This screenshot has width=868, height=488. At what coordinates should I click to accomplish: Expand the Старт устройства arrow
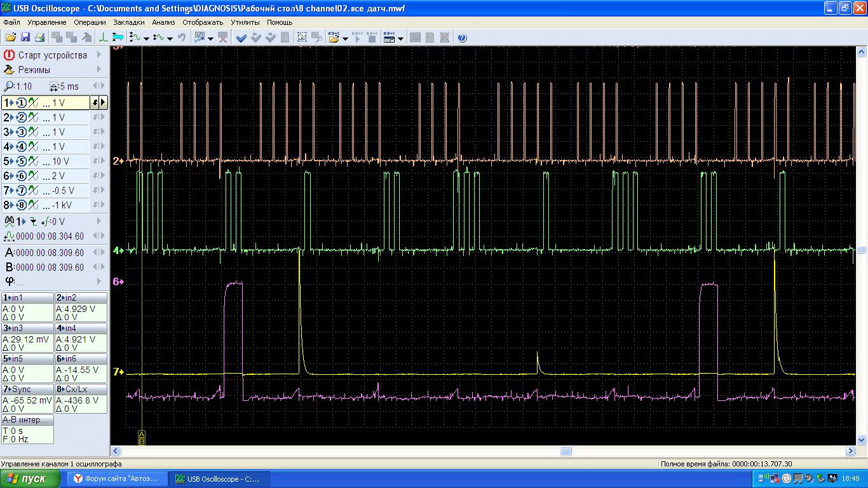click(99, 55)
